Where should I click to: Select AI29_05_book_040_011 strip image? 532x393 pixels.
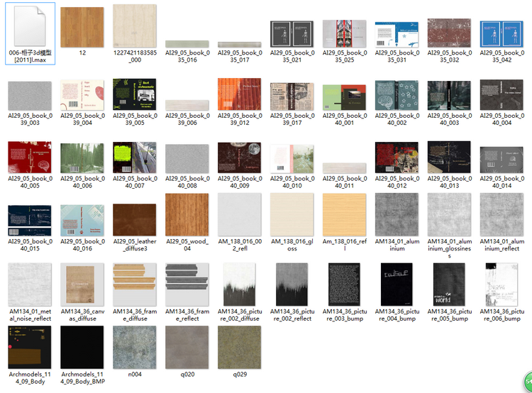click(344, 168)
